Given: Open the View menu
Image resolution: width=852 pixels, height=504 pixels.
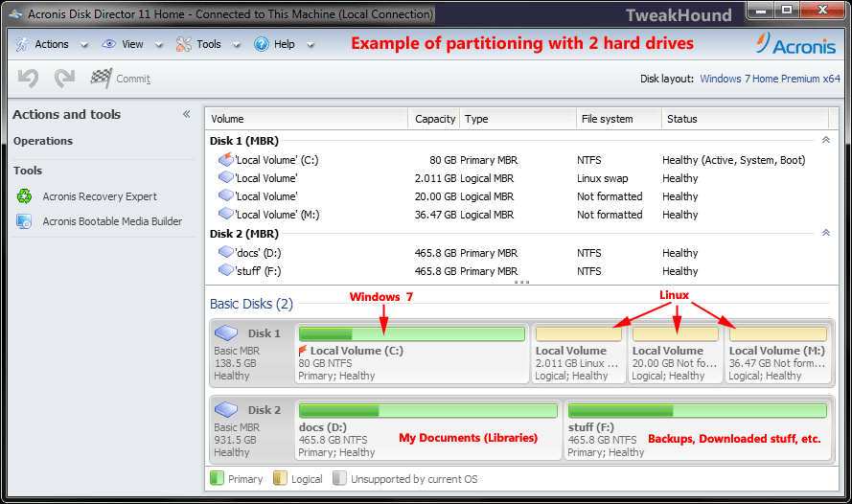Looking at the screenshot, I should 132,44.
